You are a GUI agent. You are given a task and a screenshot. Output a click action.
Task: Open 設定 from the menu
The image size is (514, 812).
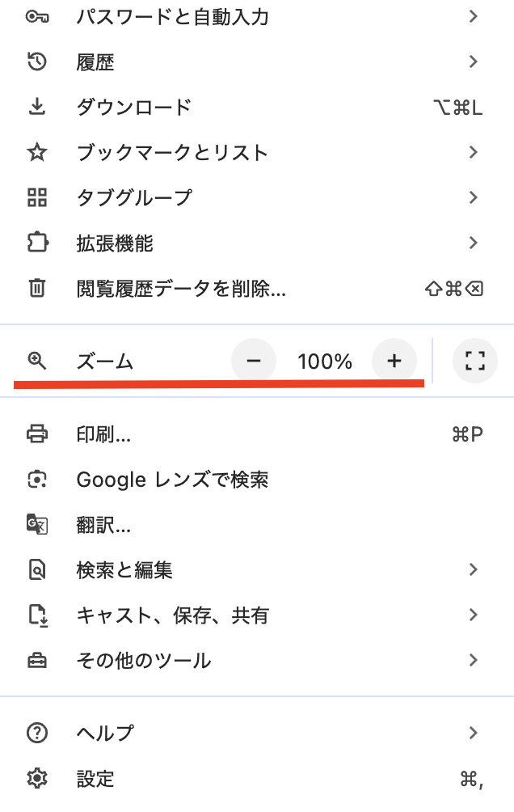pyautogui.click(x=257, y=778)
